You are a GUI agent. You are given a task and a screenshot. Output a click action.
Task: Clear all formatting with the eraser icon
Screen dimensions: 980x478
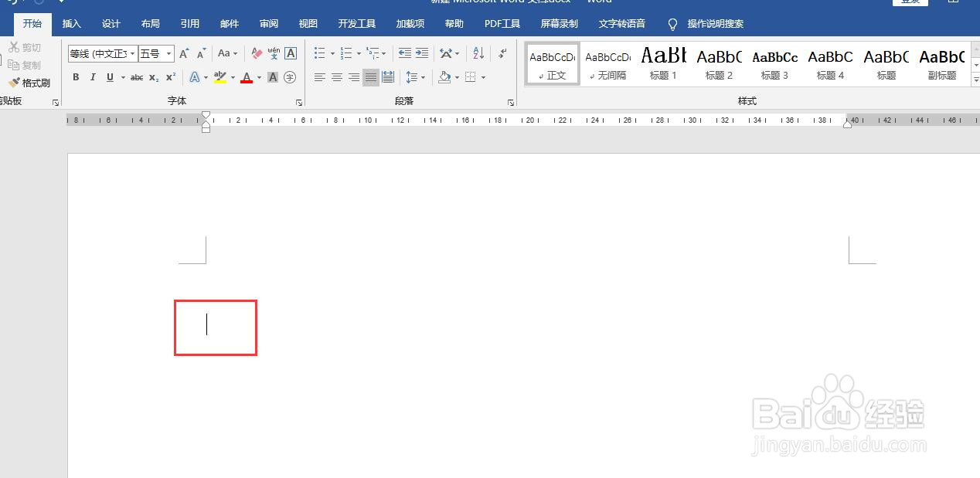pyautogui.click(x=257, y=53)
